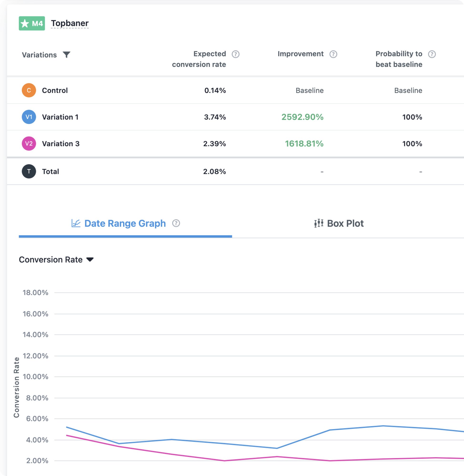Open help for Probability to beat baseline
Screen dimensions: 464x476
432,54
